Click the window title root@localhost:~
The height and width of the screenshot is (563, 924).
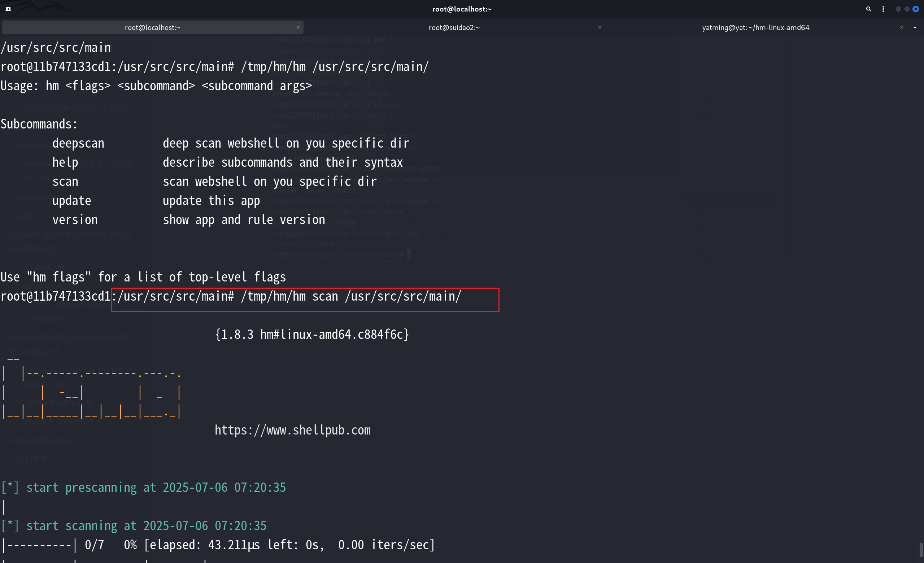[x=461, y=9]
